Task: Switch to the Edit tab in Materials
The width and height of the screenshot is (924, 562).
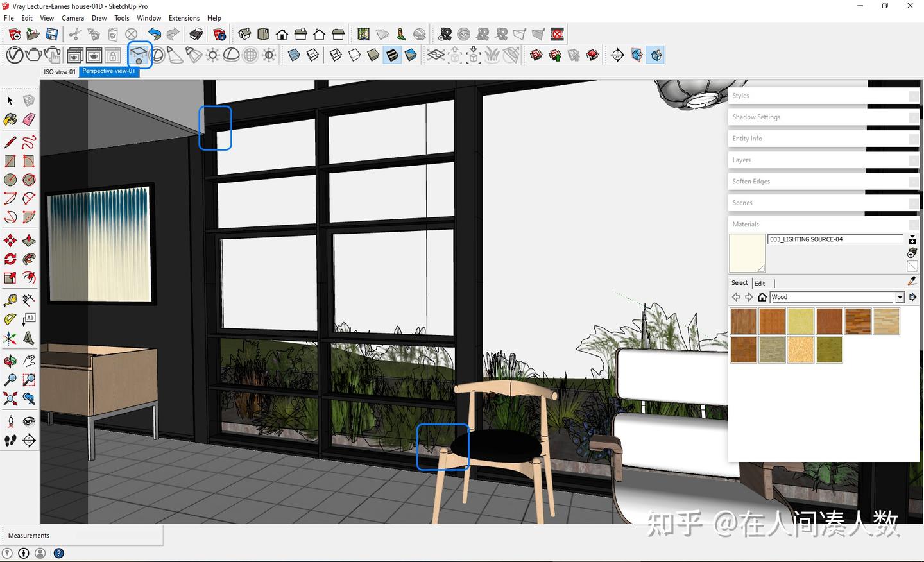Action: pyautogui.click(x=760, y=283)
